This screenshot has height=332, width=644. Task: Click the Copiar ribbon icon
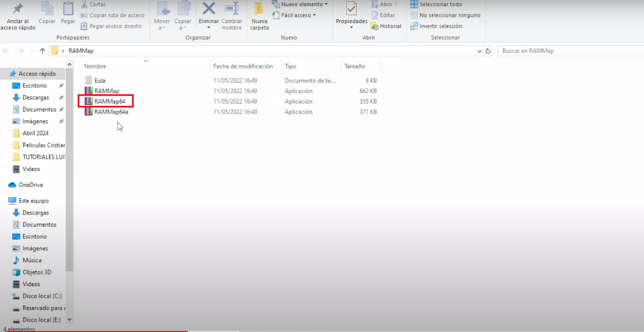pyautogui.click(x=47, y=8)
